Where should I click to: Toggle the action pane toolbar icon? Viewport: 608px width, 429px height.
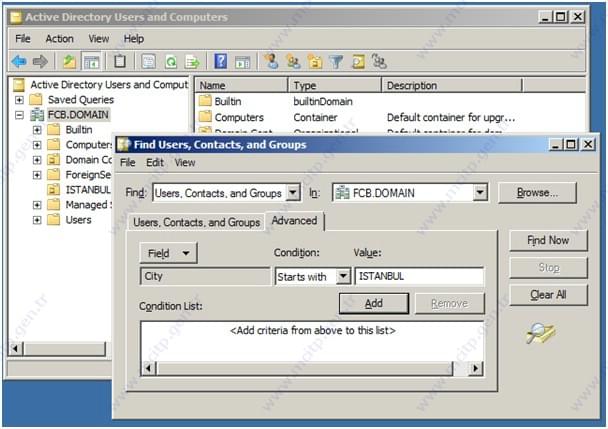pyautogui.click(x=243, y=61)
